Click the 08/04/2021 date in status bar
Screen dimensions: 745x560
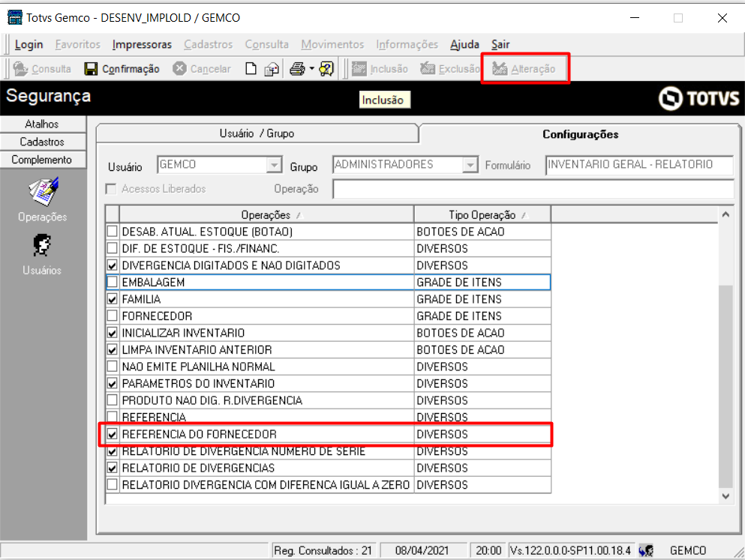(422, 550)
